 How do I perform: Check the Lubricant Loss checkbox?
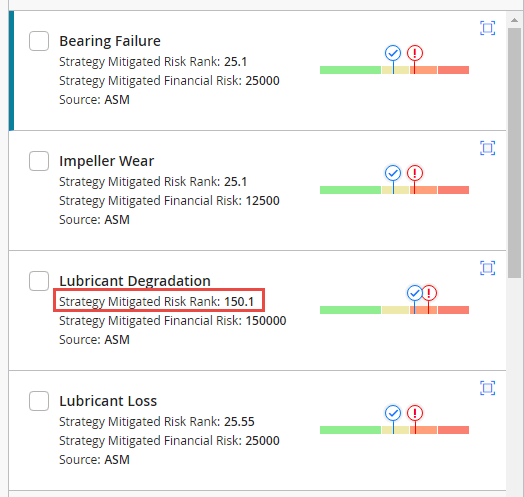[39, 401]
